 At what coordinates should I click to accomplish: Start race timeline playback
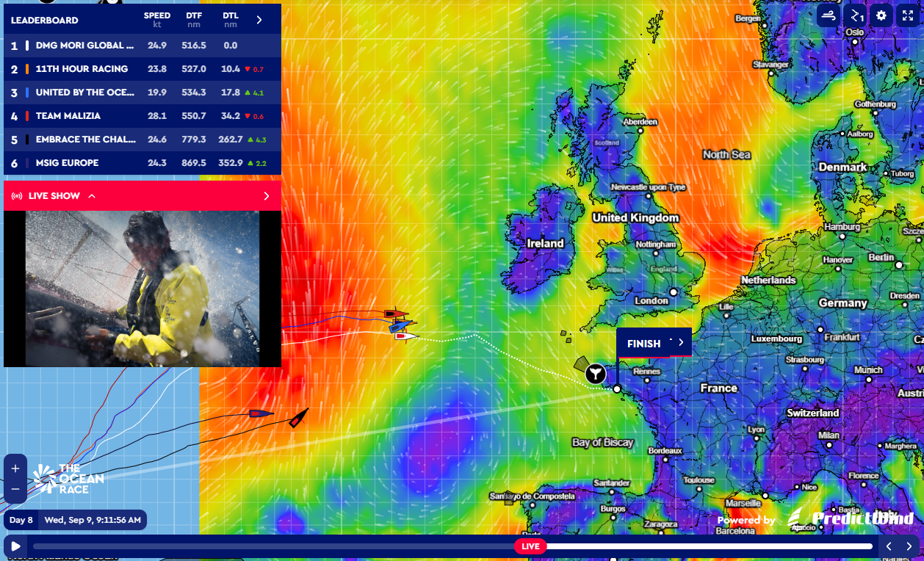[15, 546]
